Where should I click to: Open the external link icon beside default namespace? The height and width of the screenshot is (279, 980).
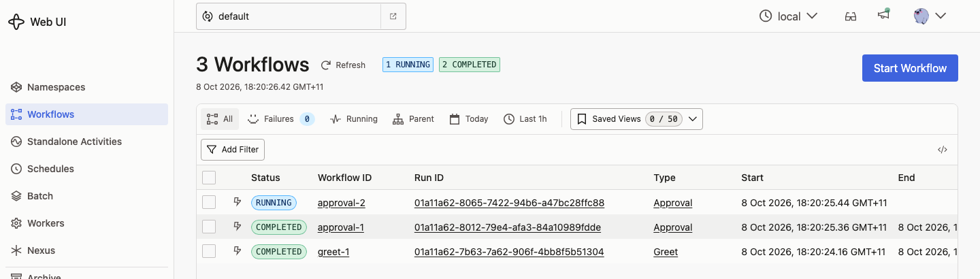(x=393, y=16)
